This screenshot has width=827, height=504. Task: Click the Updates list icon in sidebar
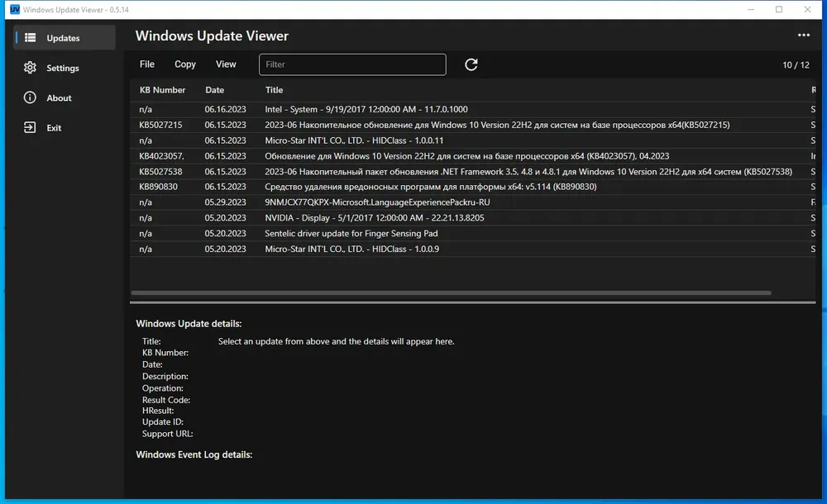pyautogui.click(x=30, y=38)
